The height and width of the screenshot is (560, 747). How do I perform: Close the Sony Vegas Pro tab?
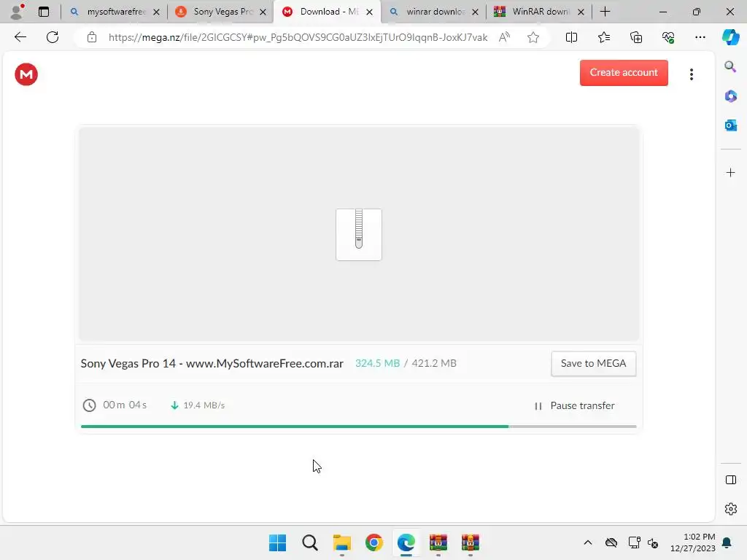(x=263, y=12)
